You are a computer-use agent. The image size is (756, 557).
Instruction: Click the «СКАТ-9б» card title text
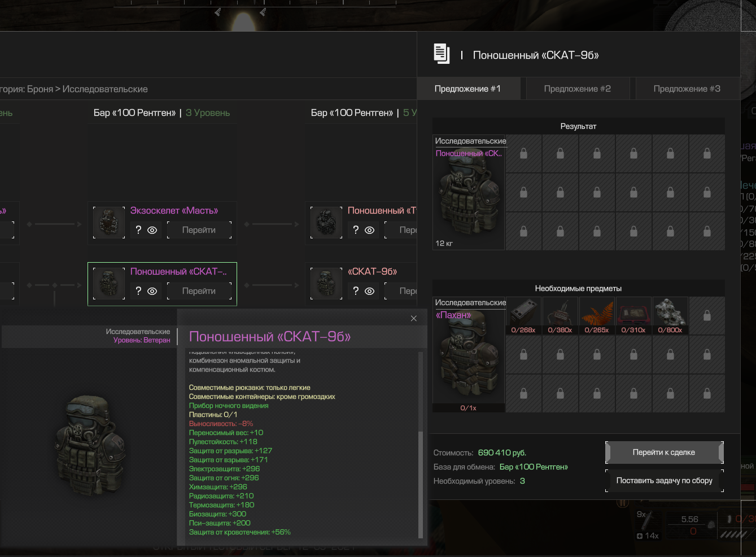(x=372, y=272)
